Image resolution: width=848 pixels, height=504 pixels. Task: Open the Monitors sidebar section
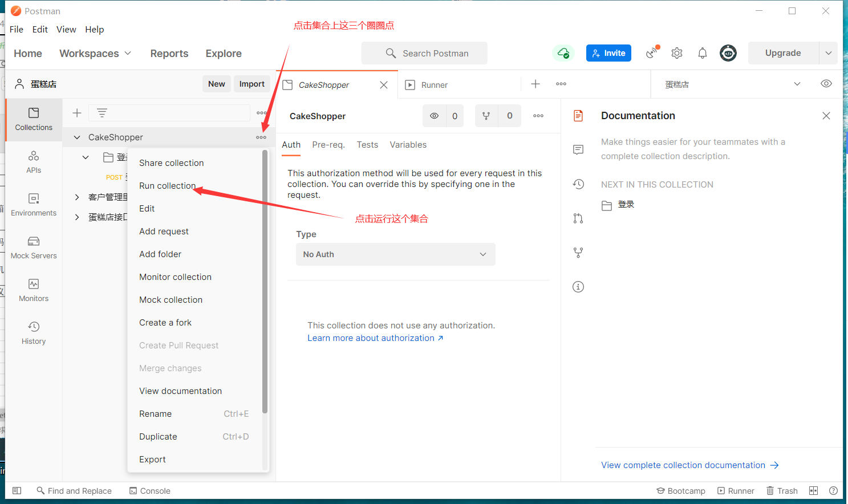(x=34, y=290)
